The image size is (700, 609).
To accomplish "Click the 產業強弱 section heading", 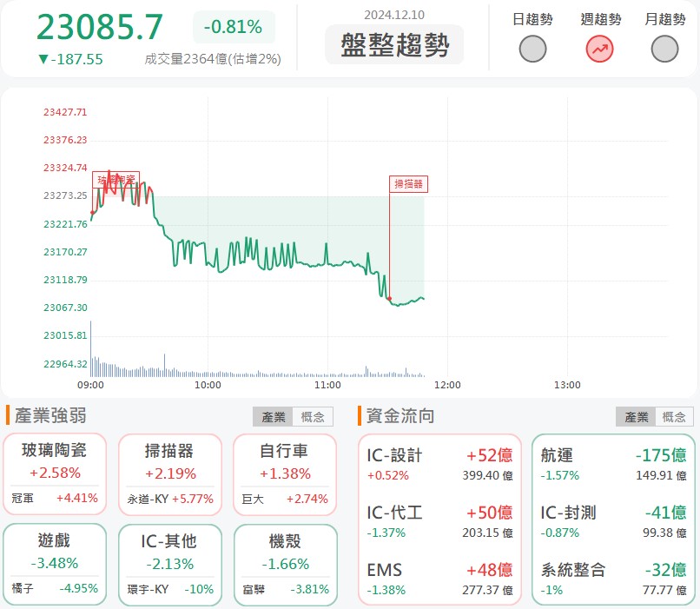I will 50,415.
